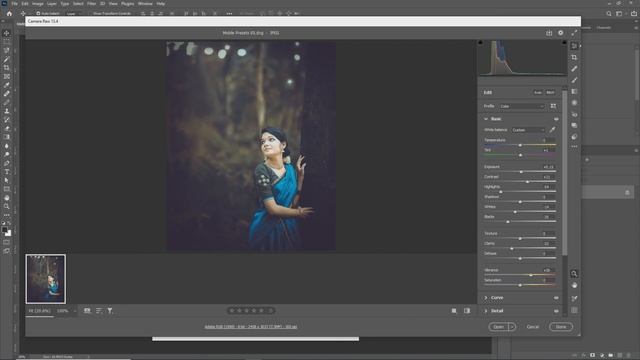Select Camera Raw Hand tool on right strip
The width and height of the screenshot is (640, 360).
pyautogui.click(x=574, y=285)
